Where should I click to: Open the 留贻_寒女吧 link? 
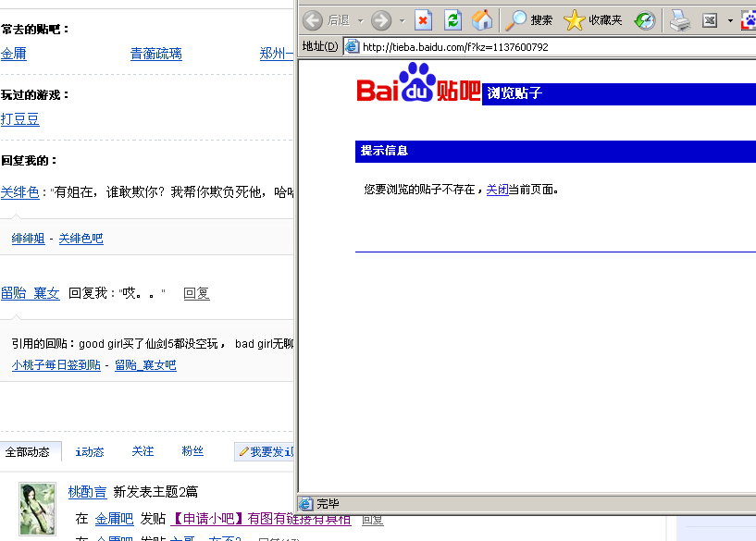pyautogui.click(x=145, y=365)
